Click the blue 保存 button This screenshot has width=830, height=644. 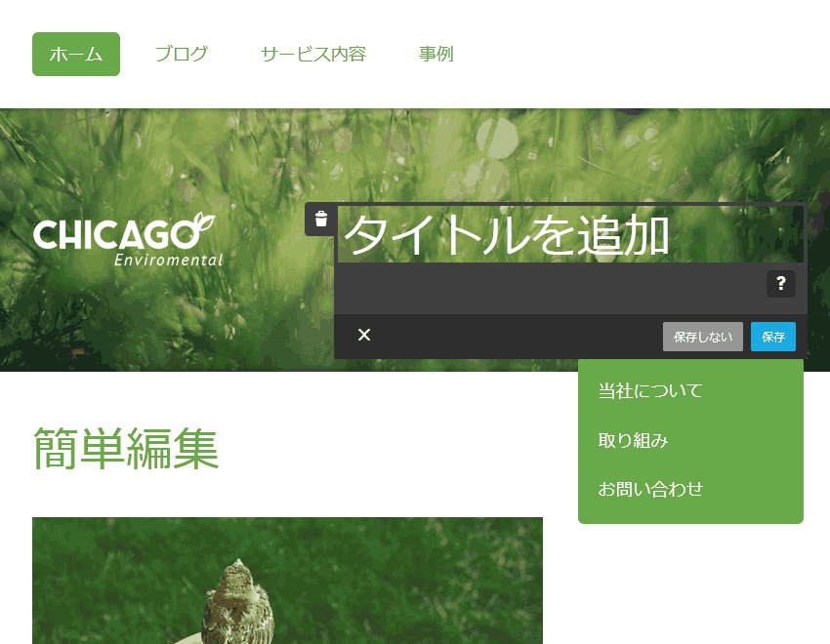pos(772,337)
